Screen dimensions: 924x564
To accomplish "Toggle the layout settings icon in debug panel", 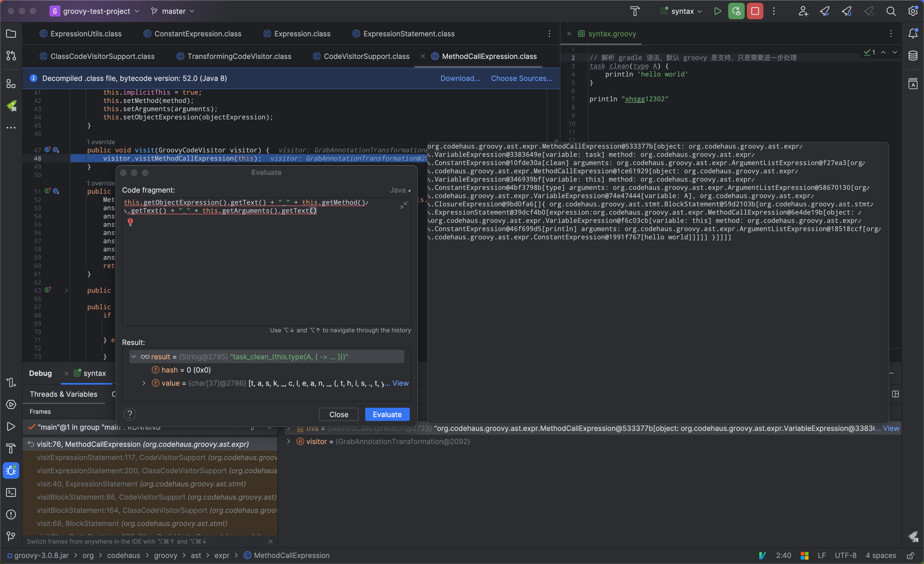I will [895, 394].
